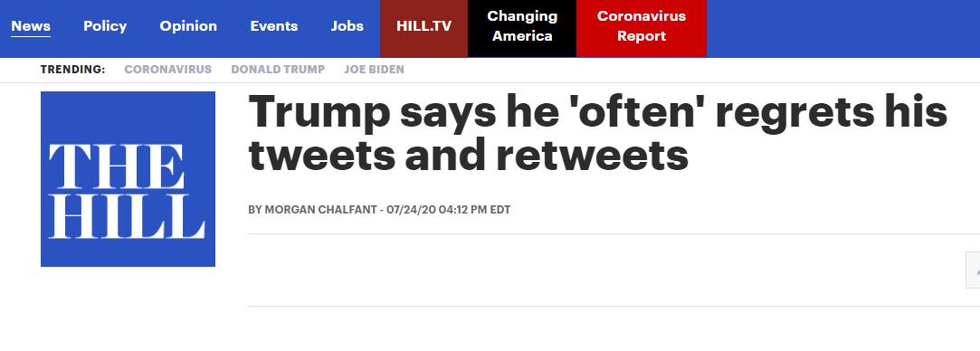Open author Morgan Chalfant's byline link
This screenshot has height=351, width=980.
319,210
